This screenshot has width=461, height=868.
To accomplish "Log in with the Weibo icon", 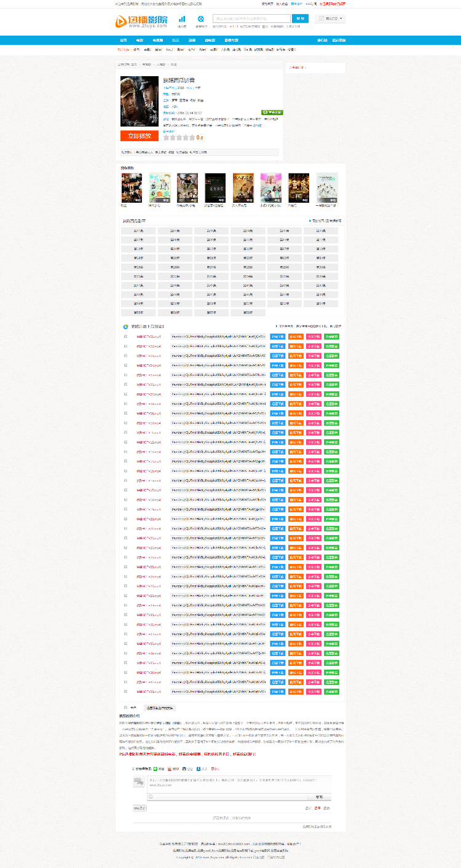I will [x=170, y=768].
